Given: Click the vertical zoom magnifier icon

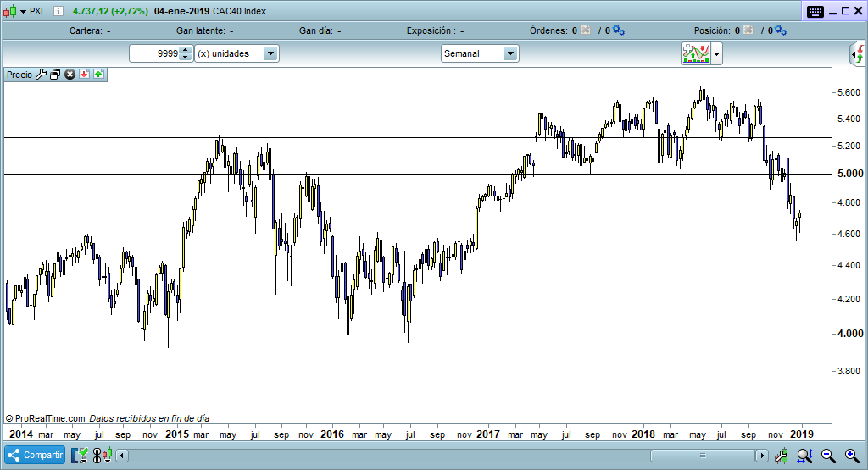Looking at the screenshot, I should 804,456.
